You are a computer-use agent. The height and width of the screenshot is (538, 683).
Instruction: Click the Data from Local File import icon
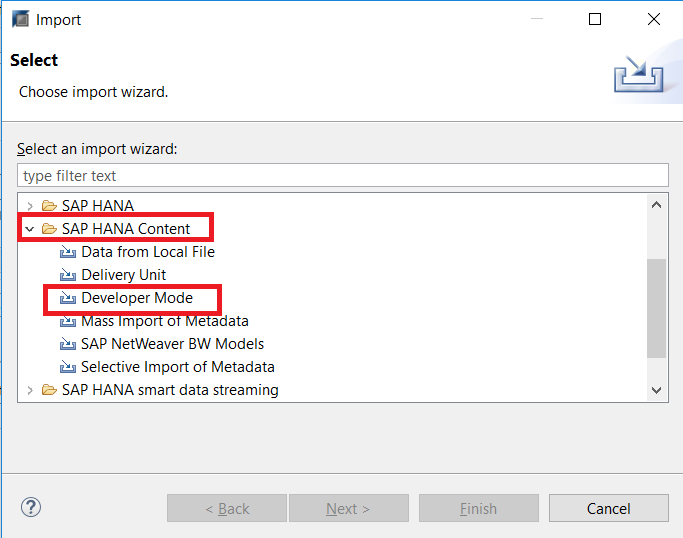68,252
